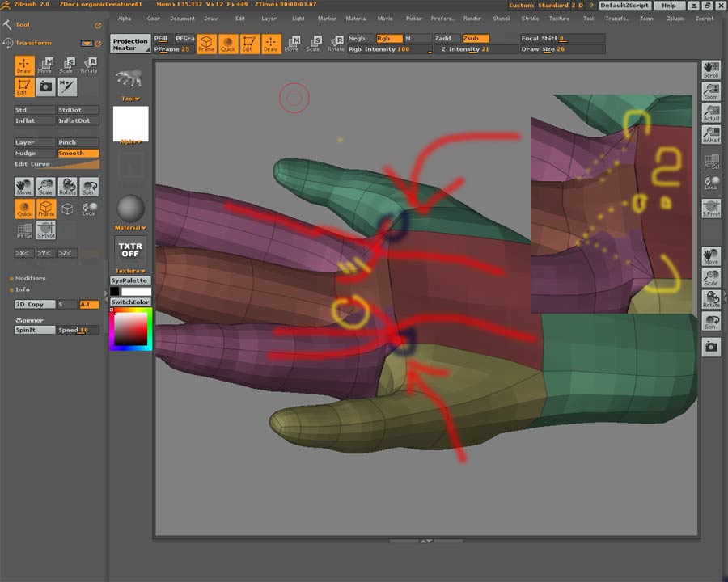Select the Draw mode icon in Transform panel
Viewport: 728px width, 582px height.
point(24,65)
